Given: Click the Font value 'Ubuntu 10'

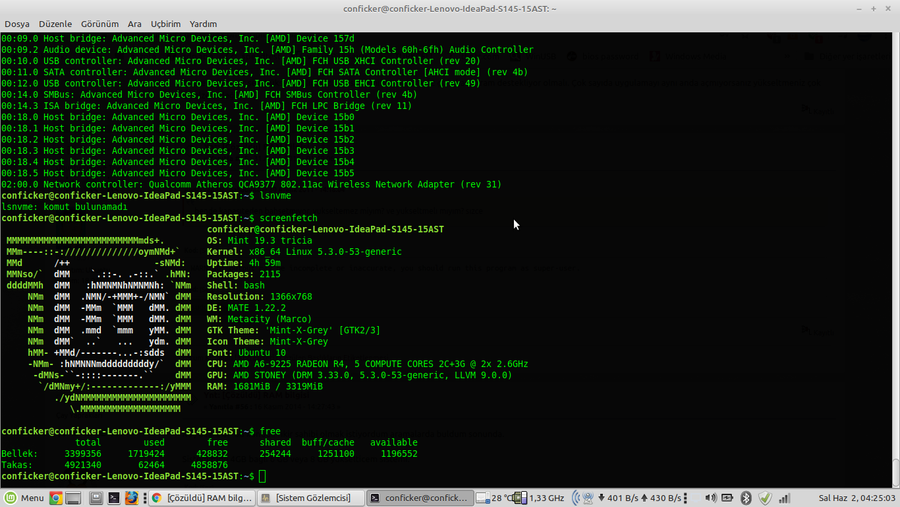Looking at the screenshot, I should click(262, 353).
